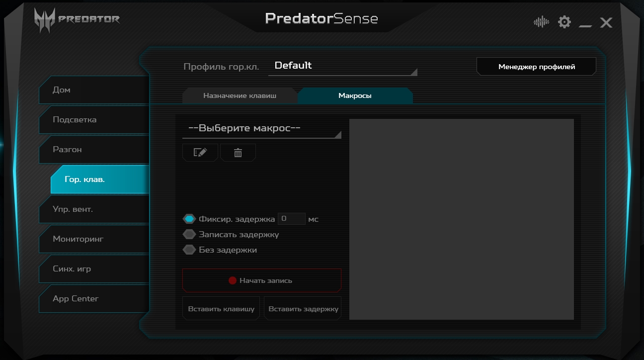Open the App Center sidebar section
644x360 pixels.
tap(94, 299)
